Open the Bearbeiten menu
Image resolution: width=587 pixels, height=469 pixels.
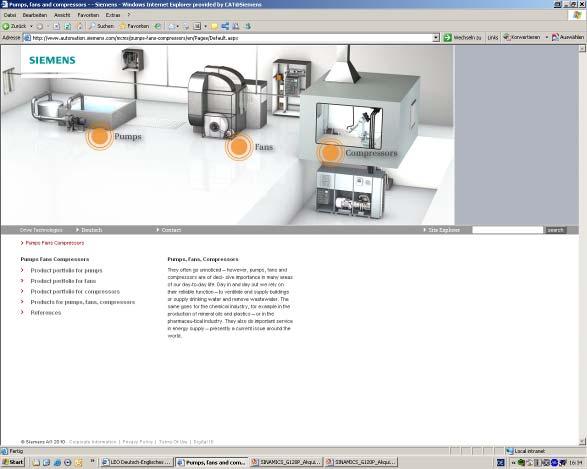click(x=35, y=15)
